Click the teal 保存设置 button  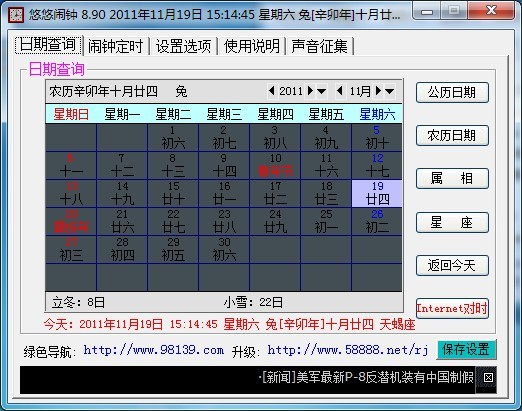(466, 349)
